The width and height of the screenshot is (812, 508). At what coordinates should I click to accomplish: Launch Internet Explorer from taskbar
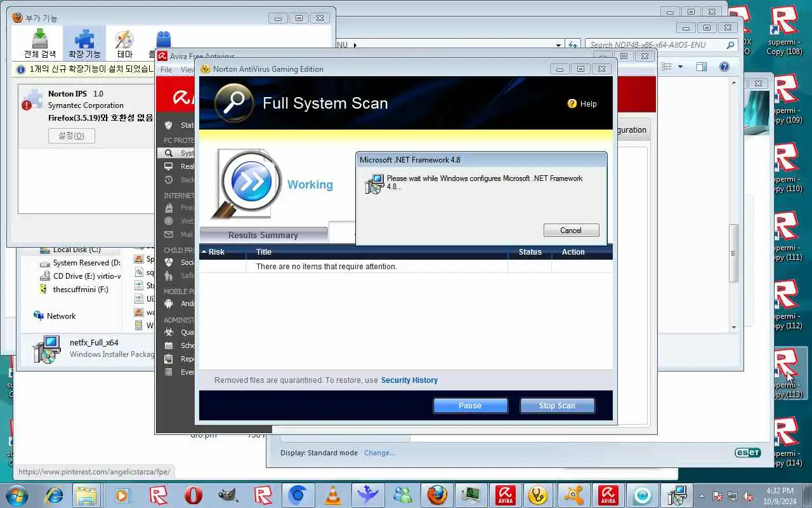53,495
